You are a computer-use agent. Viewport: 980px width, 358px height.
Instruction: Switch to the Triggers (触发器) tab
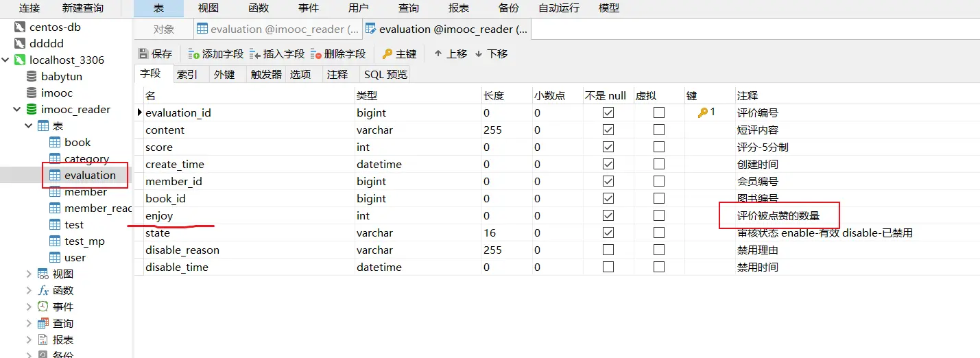point(266,74)
